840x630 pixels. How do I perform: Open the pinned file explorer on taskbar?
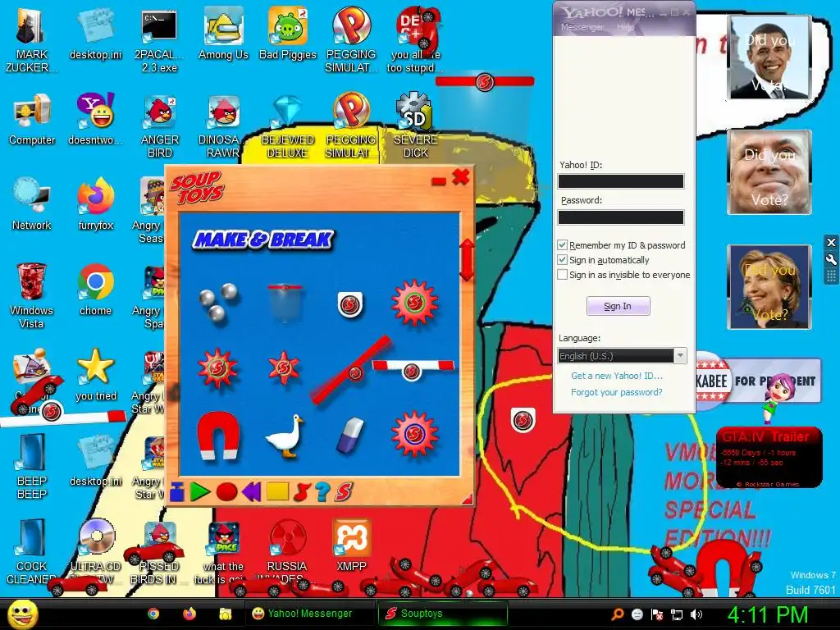225,614
